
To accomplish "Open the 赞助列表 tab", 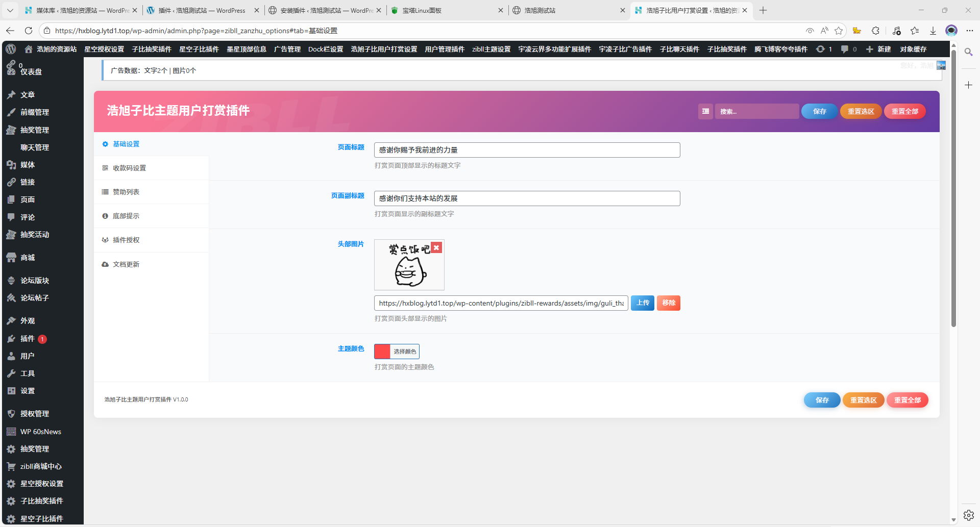I will tap(126, 192).
